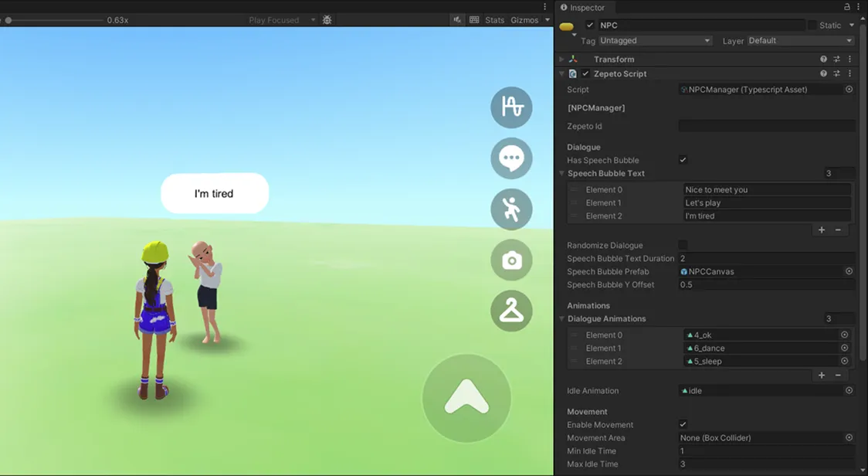The image size is (868, 476).
Task: Open the camera button in game view
Action: pyautogui.click(x=511, y=260)
